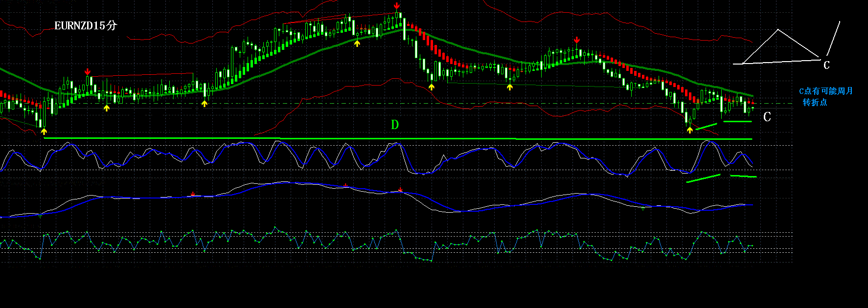Click the red sell arrow above the highest candle
The width and height of the screenshot is (868, 308).
pos(396,6)
